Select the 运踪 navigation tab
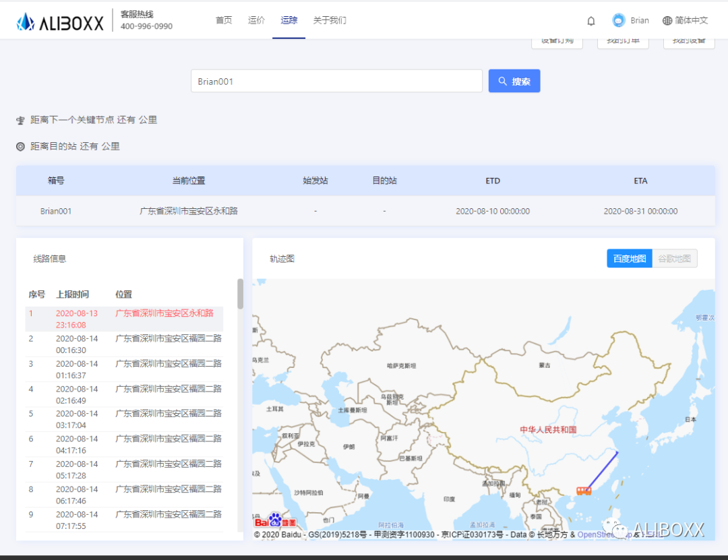Viewport: 728px width, 560px height. (x=289, y=20)
